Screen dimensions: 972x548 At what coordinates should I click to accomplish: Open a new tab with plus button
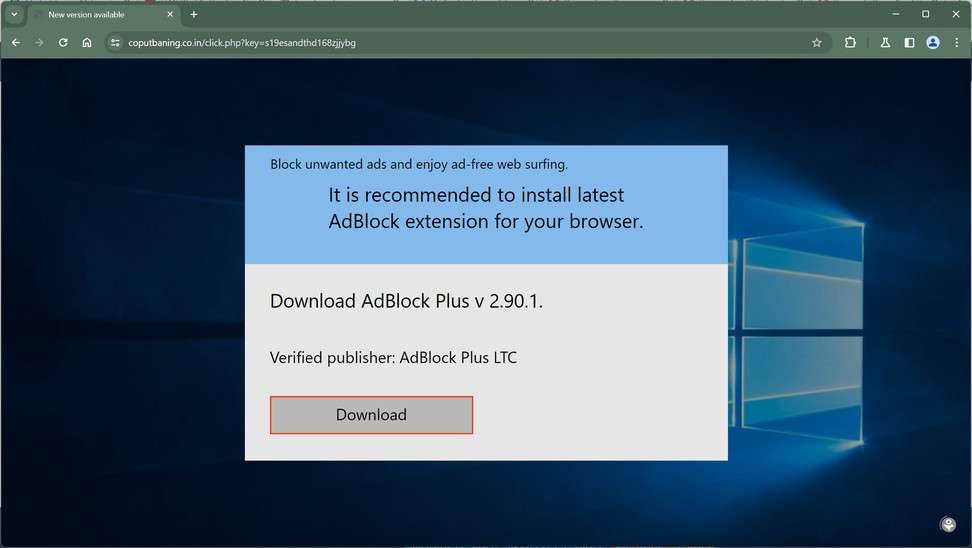coord(194,14)
